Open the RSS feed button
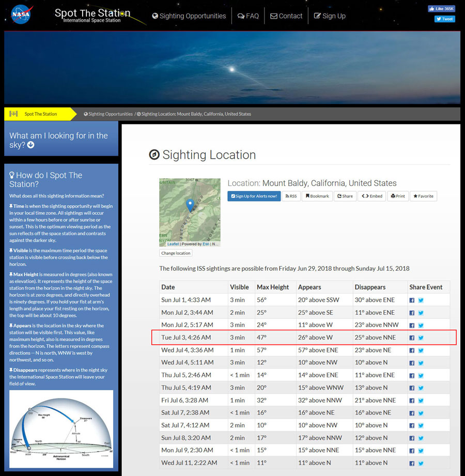The height and width of the screenshot is (476, 465). pos(290,196)
